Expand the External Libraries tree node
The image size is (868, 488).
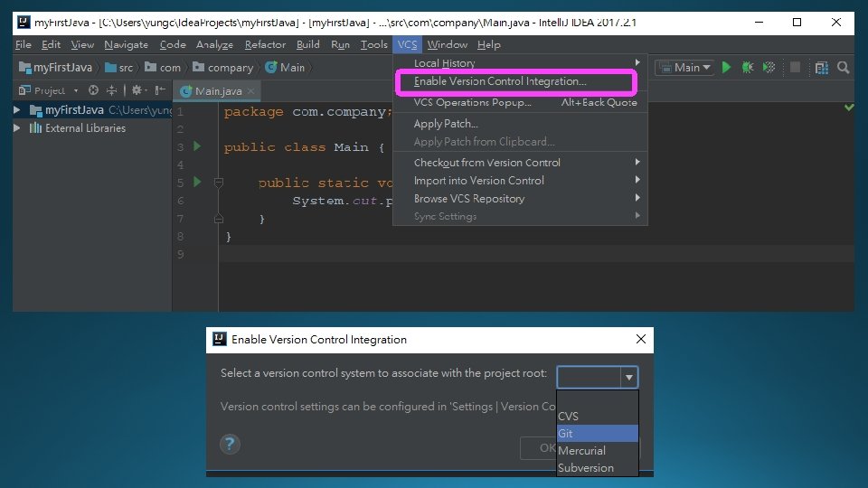point(17,127)
